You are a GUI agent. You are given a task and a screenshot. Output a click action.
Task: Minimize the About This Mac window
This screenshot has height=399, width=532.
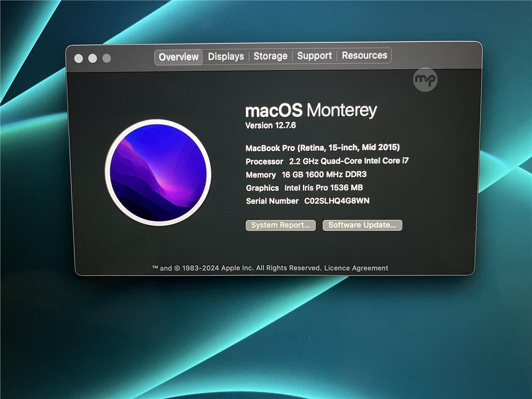coord(93,59)
